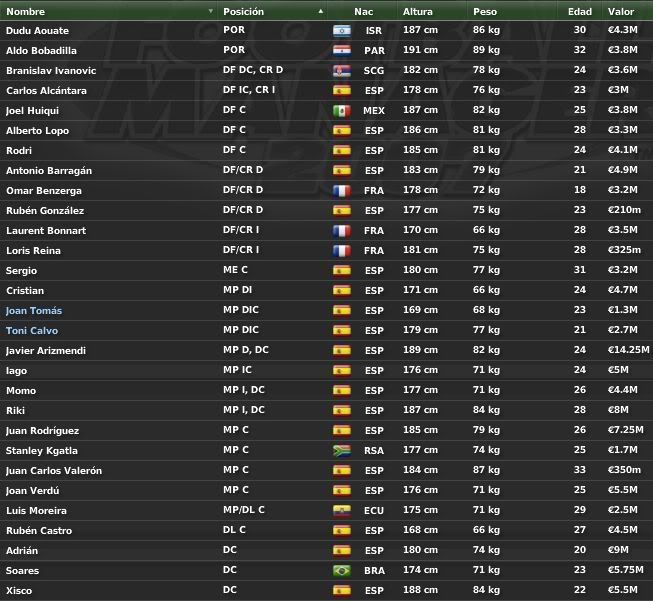Click the €14.25M value for Javier Arizmendi
This screenshot has height=601, width=653.
pos(628,350)
